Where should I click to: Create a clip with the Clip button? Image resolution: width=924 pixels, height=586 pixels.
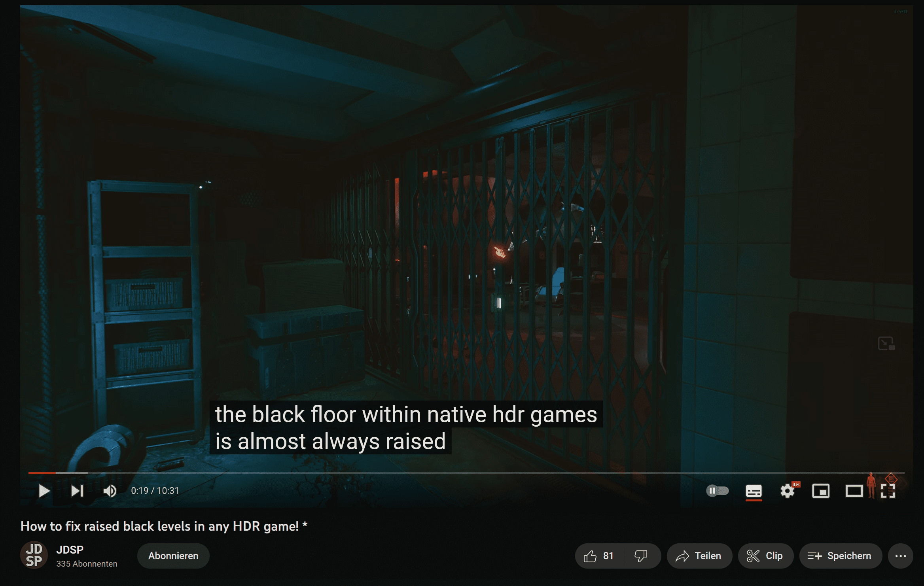[x=765, y=556]
